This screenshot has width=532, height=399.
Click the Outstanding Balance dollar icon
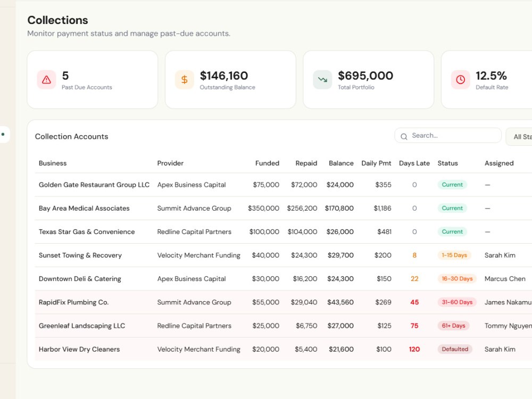(x=184, y=80)
